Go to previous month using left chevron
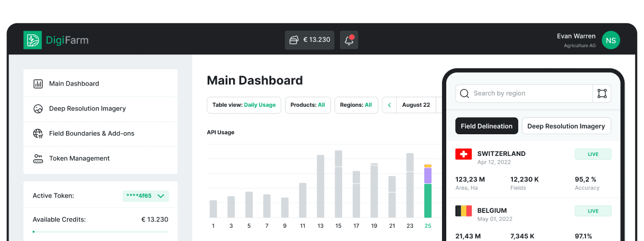The height and width of the screenshot is (241, 644). 390,105
